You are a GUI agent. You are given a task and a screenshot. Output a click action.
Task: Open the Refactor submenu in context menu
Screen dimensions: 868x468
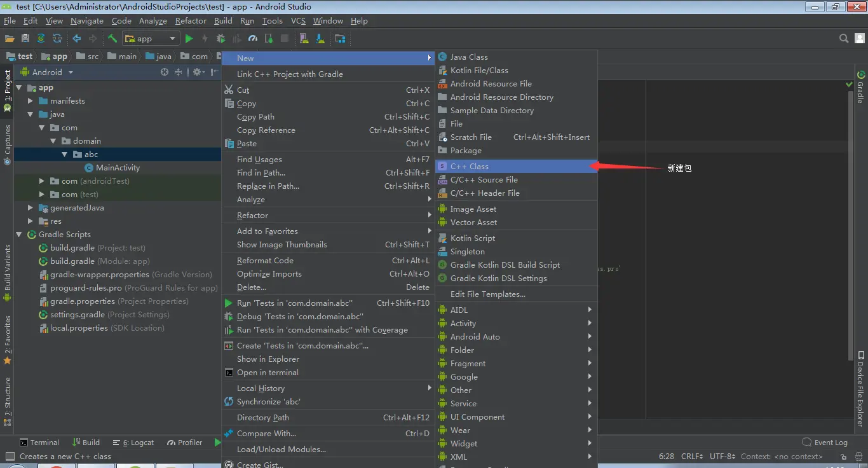pyautogui.click(x=327, y=216)
